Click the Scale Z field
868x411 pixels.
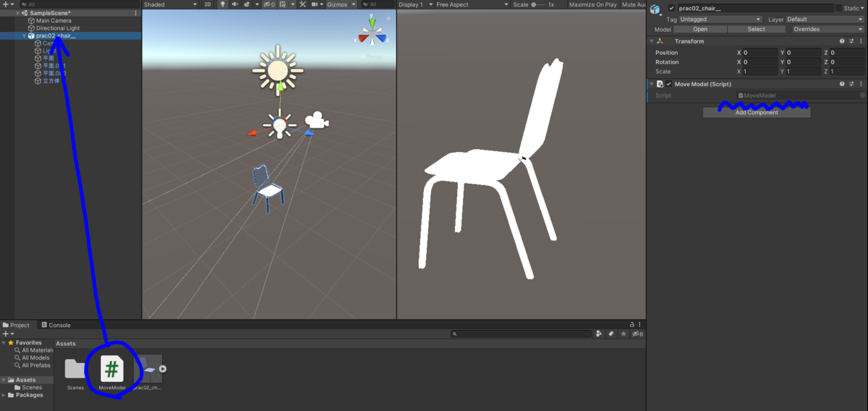[846, 72]
